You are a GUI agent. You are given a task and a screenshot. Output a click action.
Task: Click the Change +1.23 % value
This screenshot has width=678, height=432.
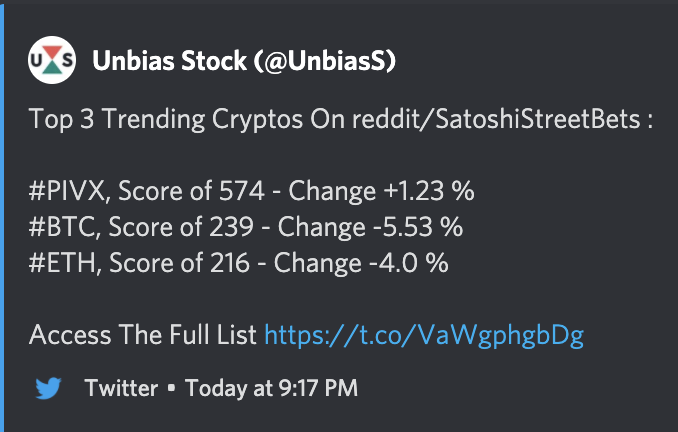381,191
